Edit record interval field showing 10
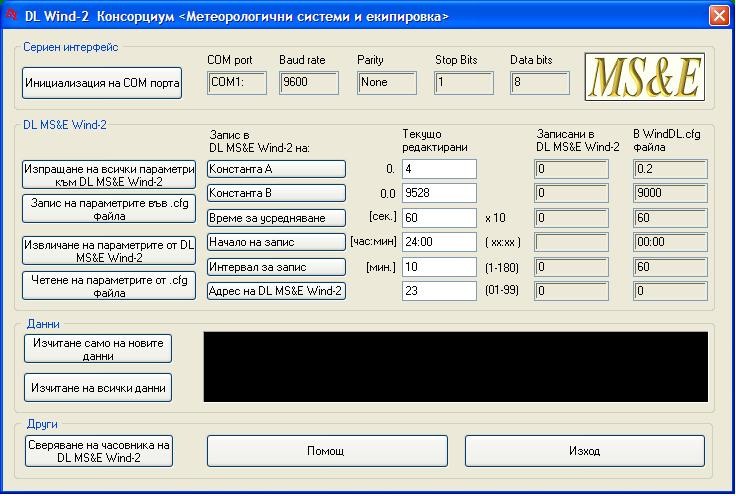This screenshot has height=496, width=736. [439, 267]
